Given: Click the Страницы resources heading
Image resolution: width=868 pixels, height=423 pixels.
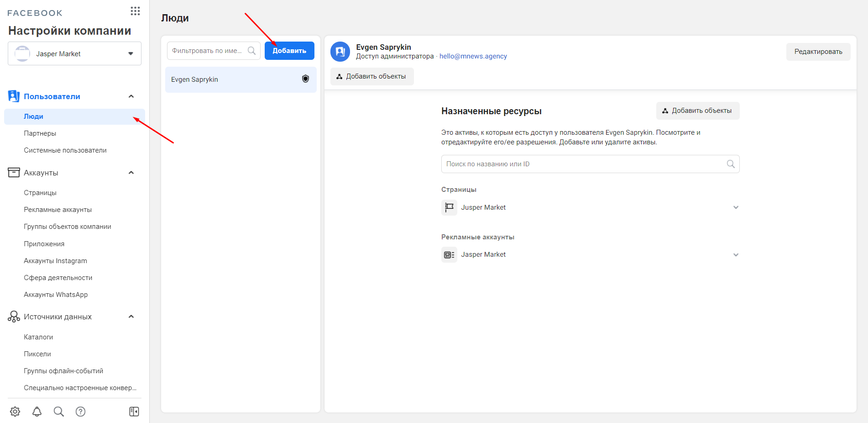Looking at the screenshot, I should click(x=459, y=190).
